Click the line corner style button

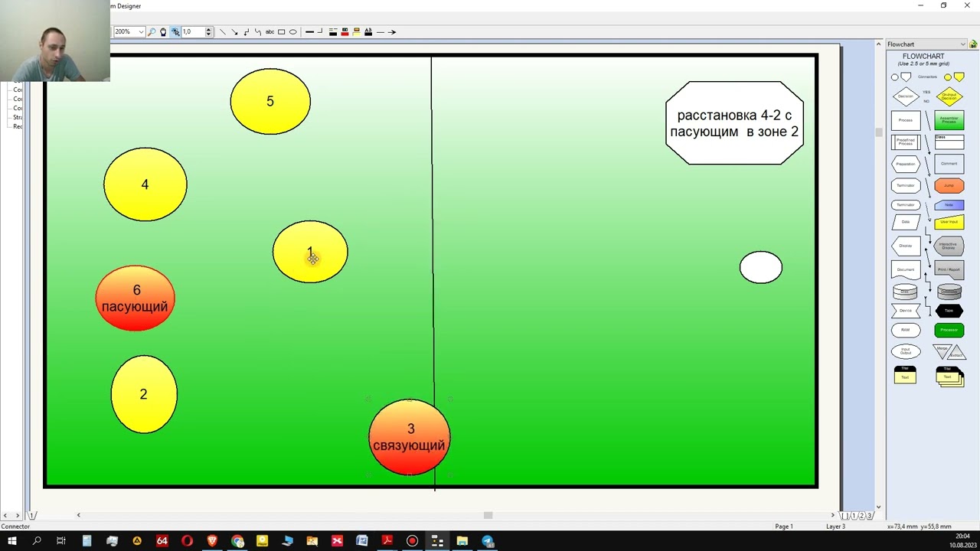coord(321,32)
